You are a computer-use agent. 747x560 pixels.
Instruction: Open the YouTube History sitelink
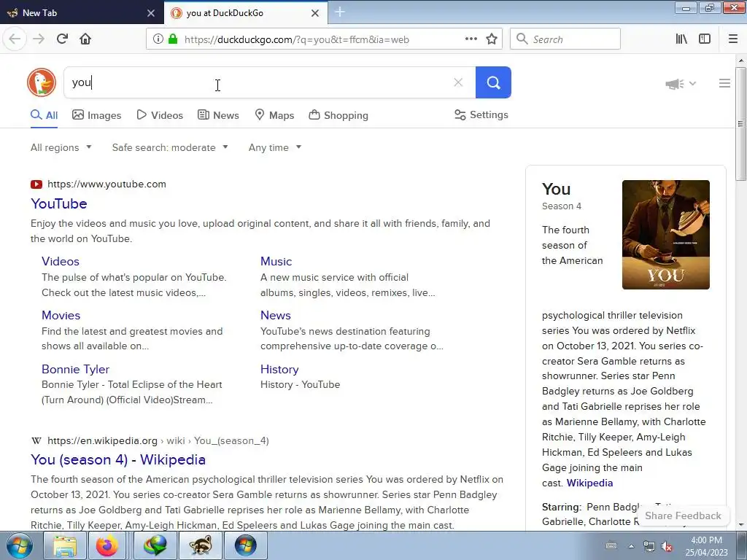click(x=279, y=369)
